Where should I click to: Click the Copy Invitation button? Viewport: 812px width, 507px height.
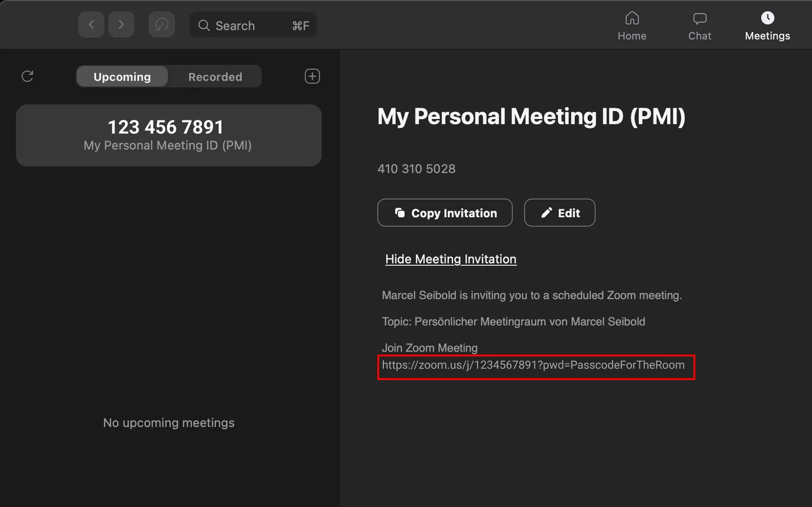tap(445, 213)
